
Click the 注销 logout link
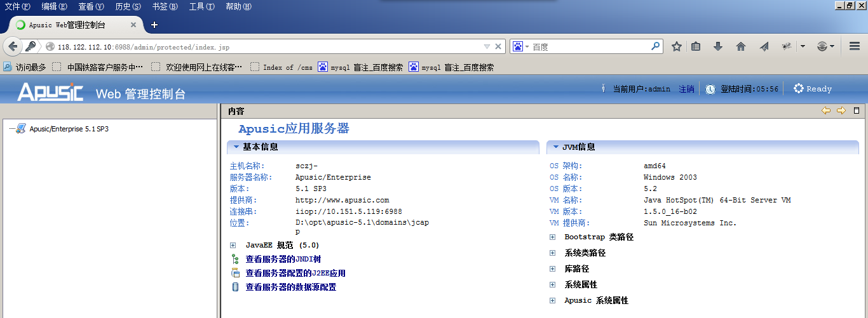pos(686,89)
